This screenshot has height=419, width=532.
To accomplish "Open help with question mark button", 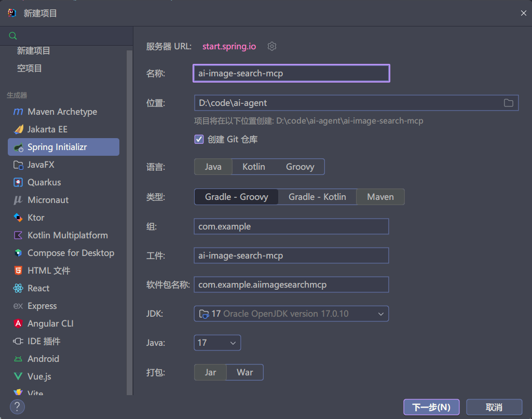I will click(x=17, y=407).
